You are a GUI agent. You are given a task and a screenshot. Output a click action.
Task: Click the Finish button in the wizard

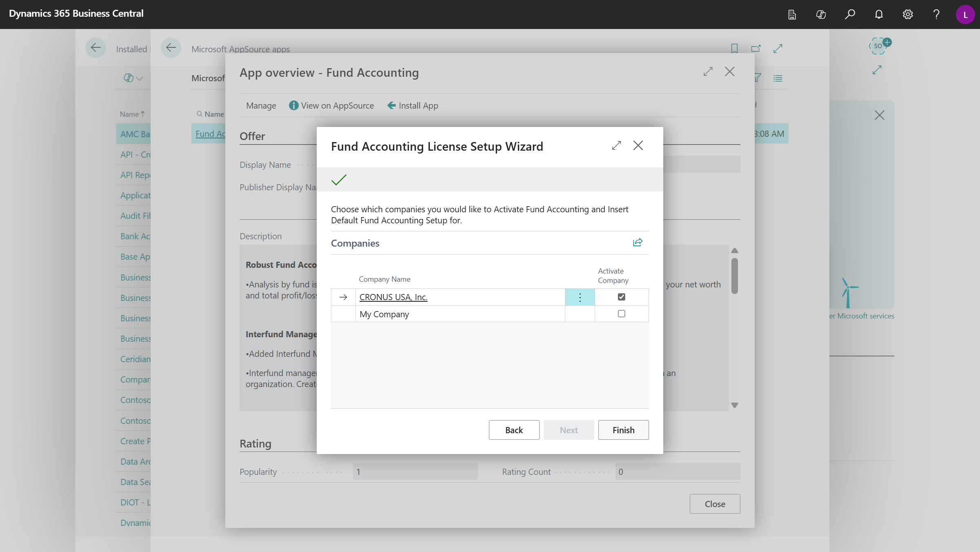pyautogui.click(x=623, y=430)
